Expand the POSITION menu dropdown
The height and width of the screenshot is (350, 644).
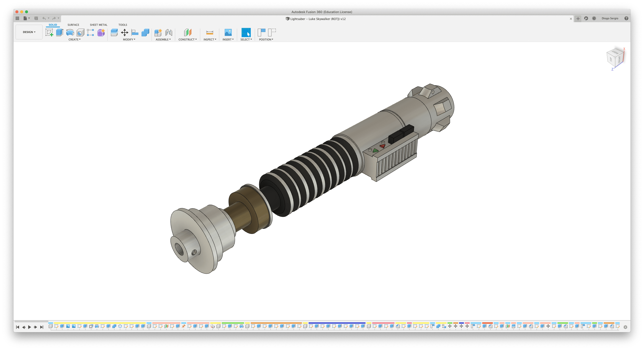pyautogui.click(x=266, y=40)
